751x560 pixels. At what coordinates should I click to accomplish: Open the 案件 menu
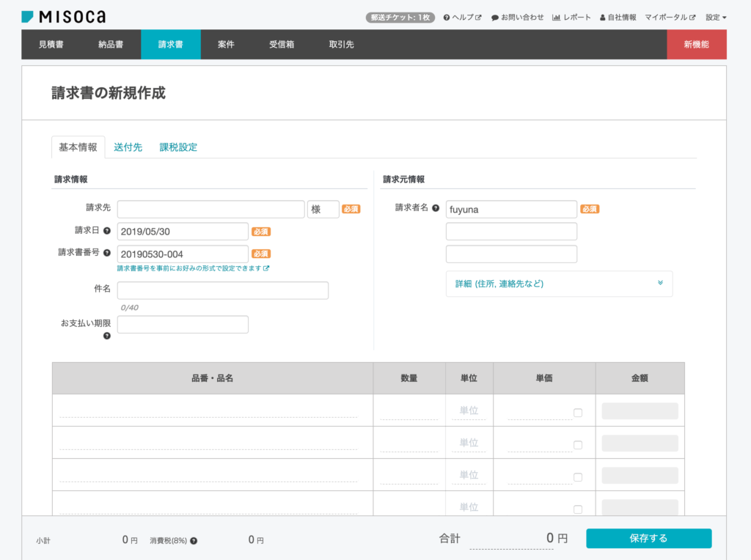[226, 45]
